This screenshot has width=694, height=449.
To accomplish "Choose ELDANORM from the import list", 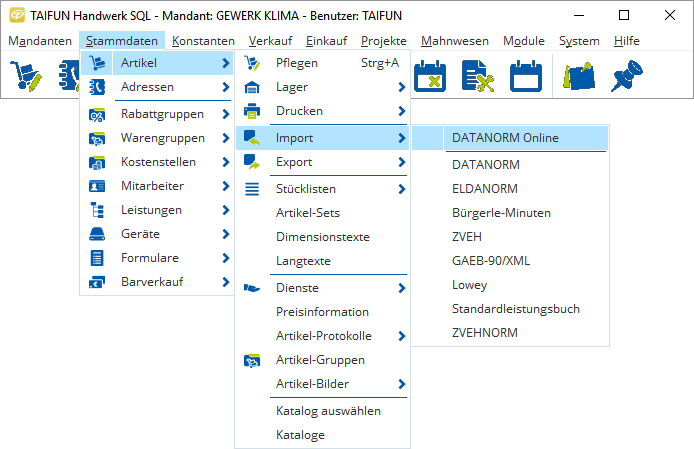I will (484, 189).
